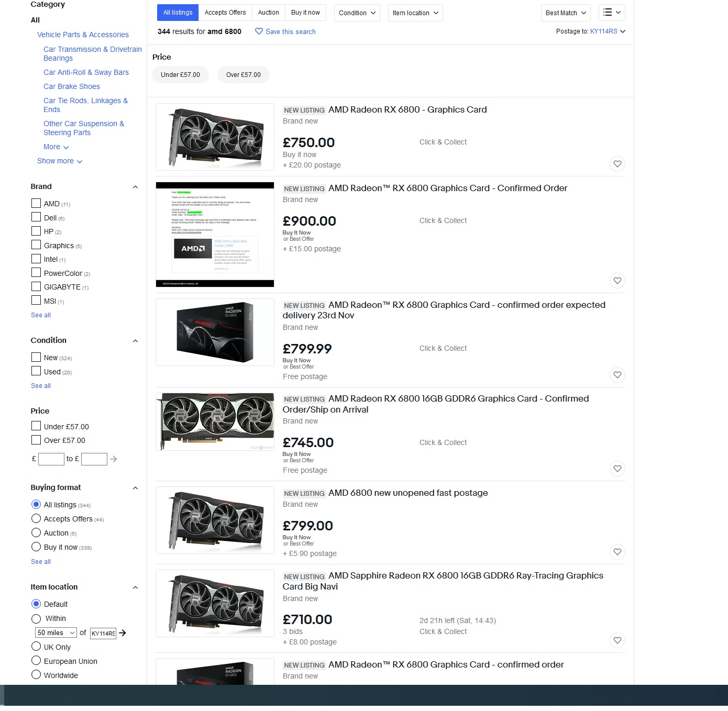The height and width of the screenshot is (711, 728).
Task: Select the Auction buying format radio
Action: click(36, 533)
